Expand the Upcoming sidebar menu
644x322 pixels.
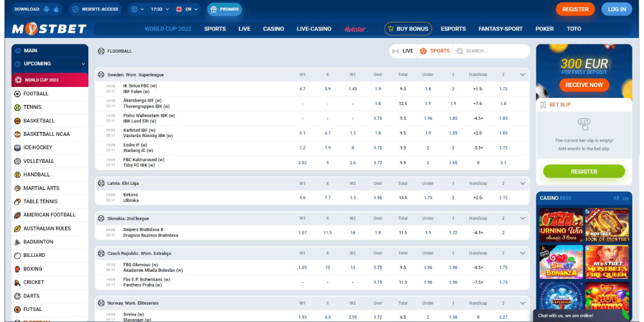(83, 64)
